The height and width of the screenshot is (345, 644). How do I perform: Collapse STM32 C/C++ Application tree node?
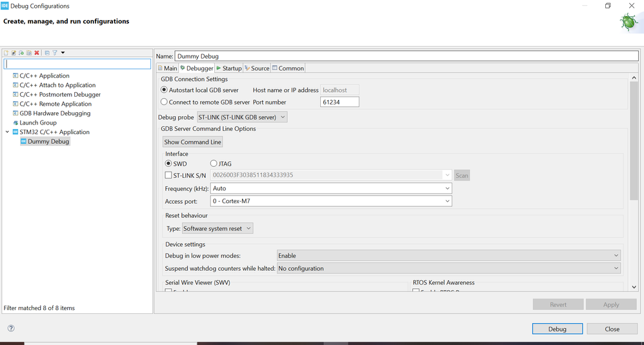tap(7, 132)
